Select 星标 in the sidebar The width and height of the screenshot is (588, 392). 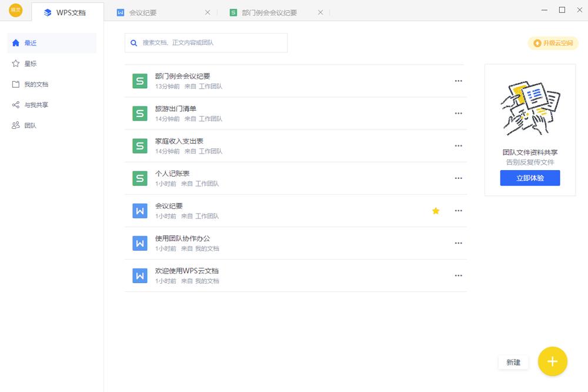click(x=52, y=64)
